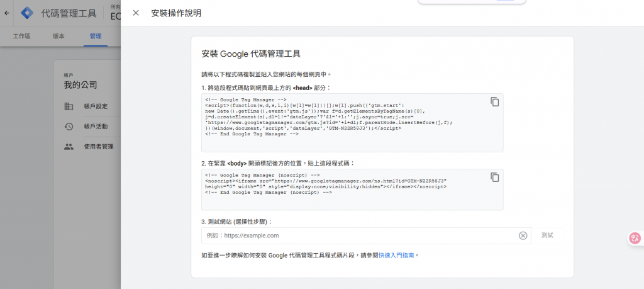The height and width of the screenshot is (289, 644).
Task: Click the head section code box
Action: pyautogui.click(x=352, y=123)
